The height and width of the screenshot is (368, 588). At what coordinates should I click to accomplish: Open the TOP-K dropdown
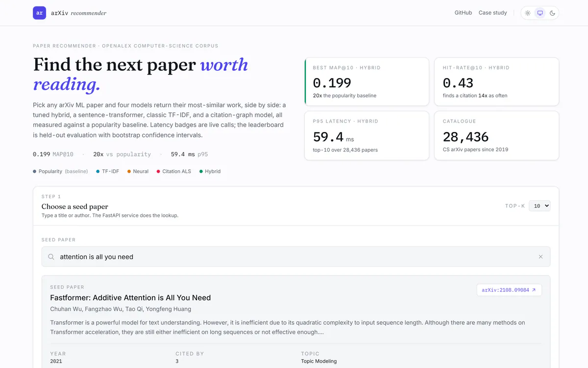539,206
